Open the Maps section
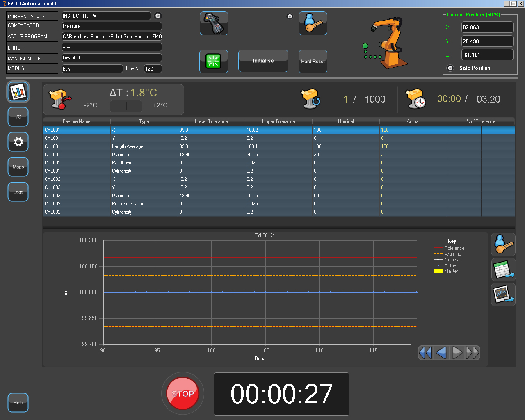Viewport: 525px width, 420px height. point(18,167)
